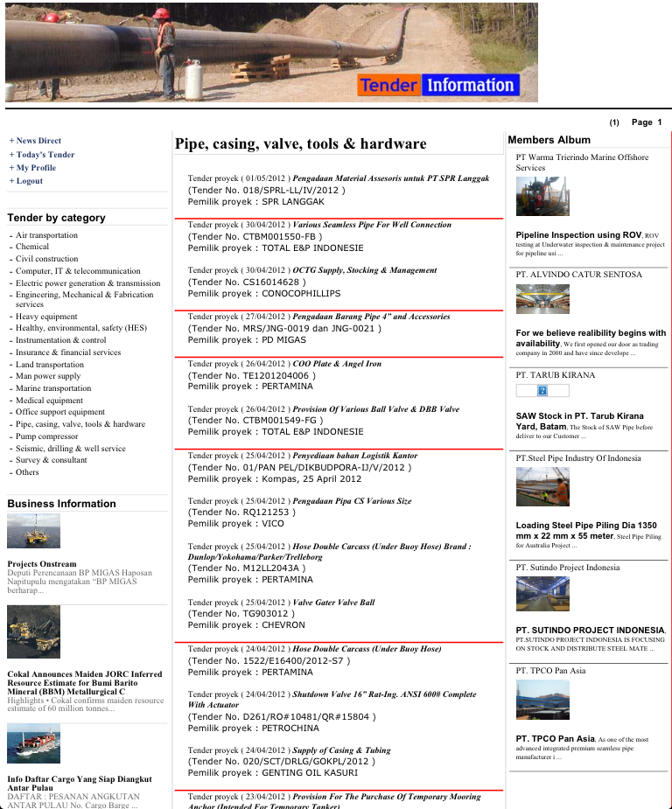Click the Steel Pipe Industry Indonesia photo
This screenshot has width=672, height=809.
pyautogui.click(x=542, y=486)
